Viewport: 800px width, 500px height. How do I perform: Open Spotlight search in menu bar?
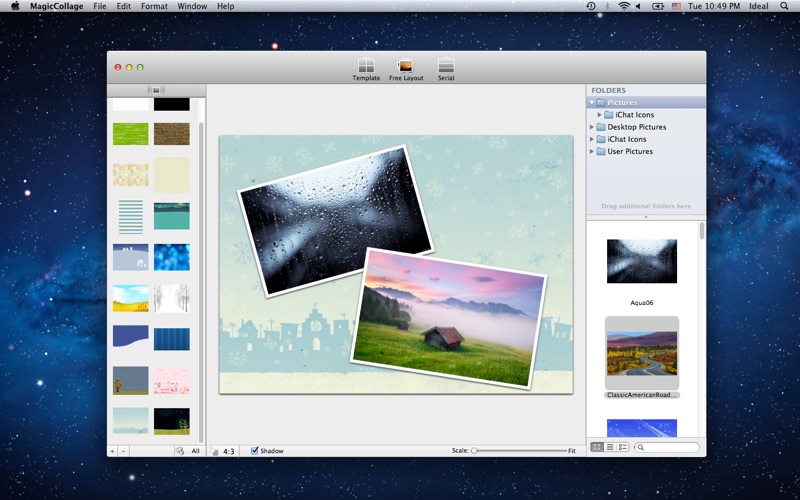(x=783, y=6)
